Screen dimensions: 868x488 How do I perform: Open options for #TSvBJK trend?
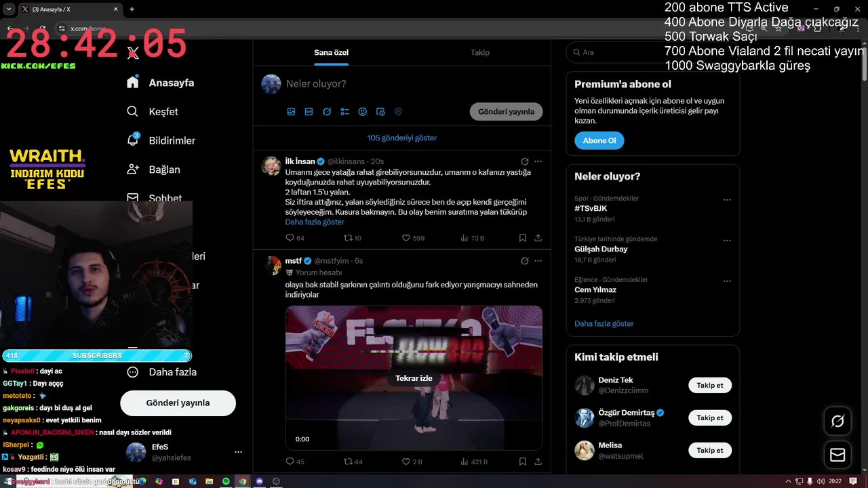coord(727,200)
